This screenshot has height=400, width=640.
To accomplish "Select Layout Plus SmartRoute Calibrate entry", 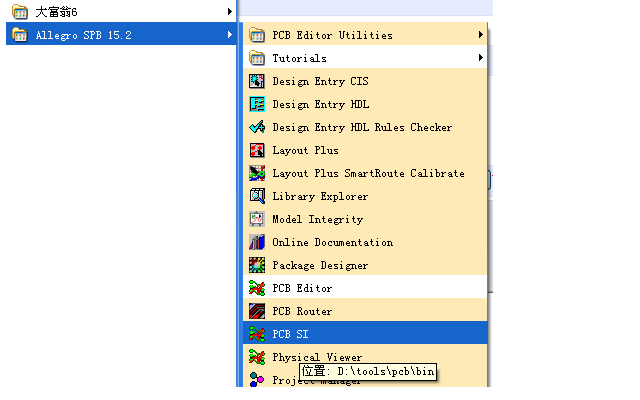I will pos(365,173).
